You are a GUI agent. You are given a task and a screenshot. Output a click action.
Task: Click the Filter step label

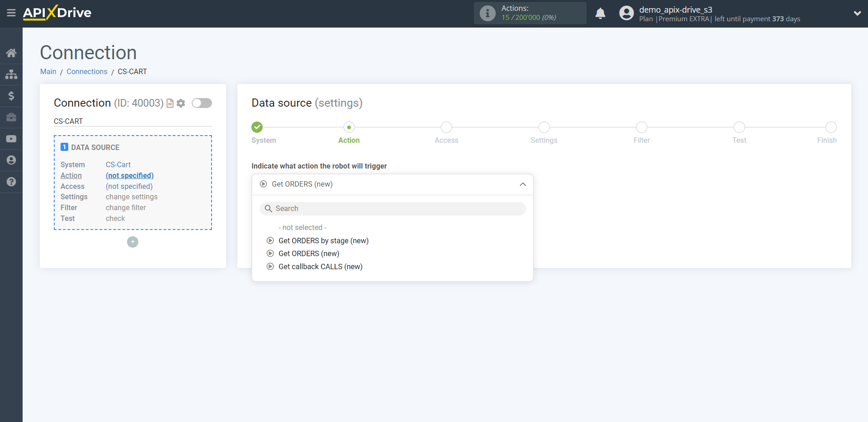pos(642,140)
